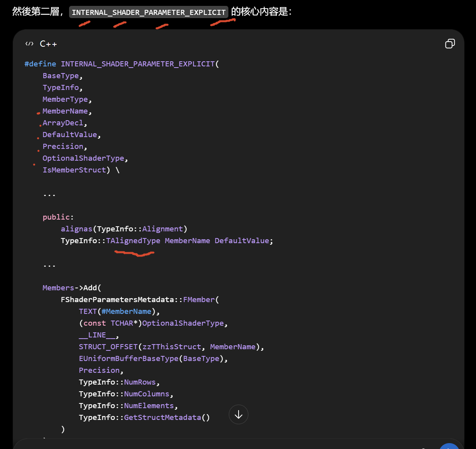Click the TypeInfo::NumColumns, line
The image size is (476, 449).
coord(126,394)
